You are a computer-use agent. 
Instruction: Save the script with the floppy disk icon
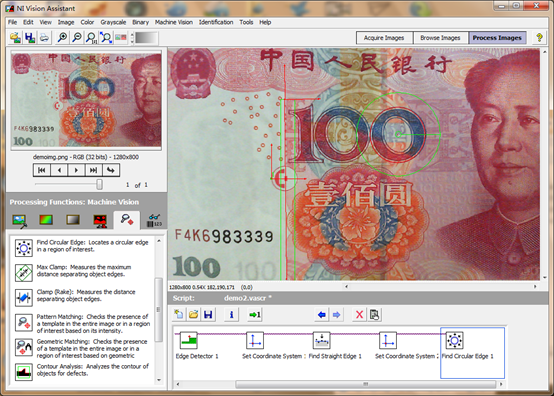[208, 314]
